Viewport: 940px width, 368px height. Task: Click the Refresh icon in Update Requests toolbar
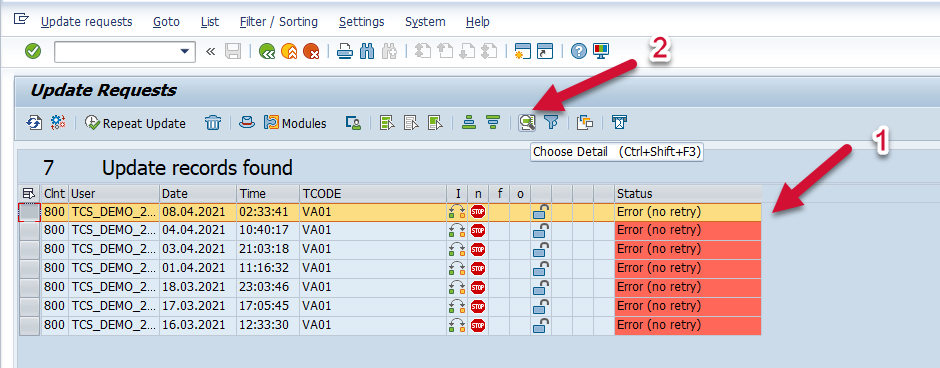tap(34, 123)
